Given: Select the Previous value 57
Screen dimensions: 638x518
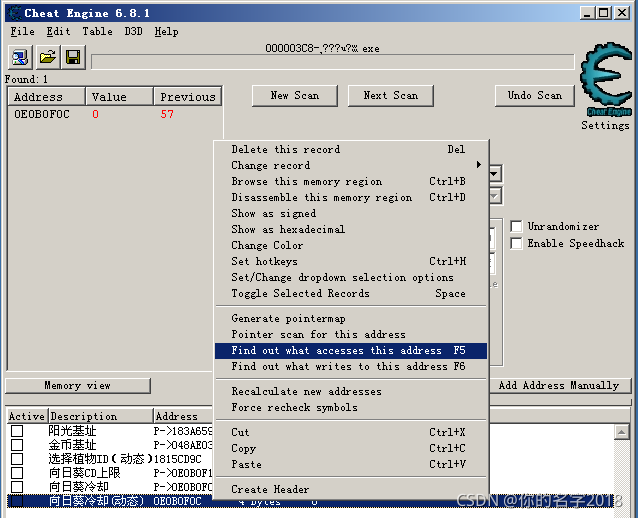Looking at the screenshot, I should point(167,114).
